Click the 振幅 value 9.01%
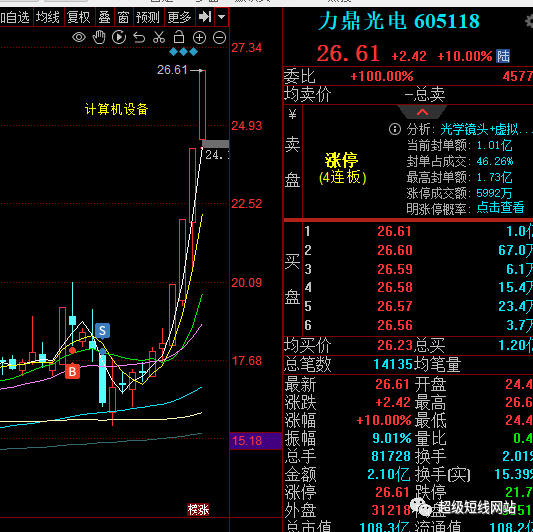The image size is (533, 532). [392, 438]
